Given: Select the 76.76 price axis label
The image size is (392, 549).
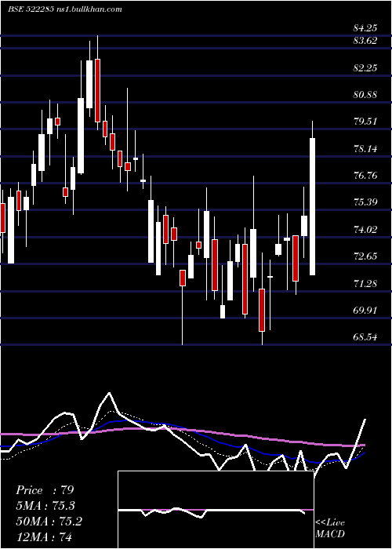Looking at the screenshot, I should point(365,176).
